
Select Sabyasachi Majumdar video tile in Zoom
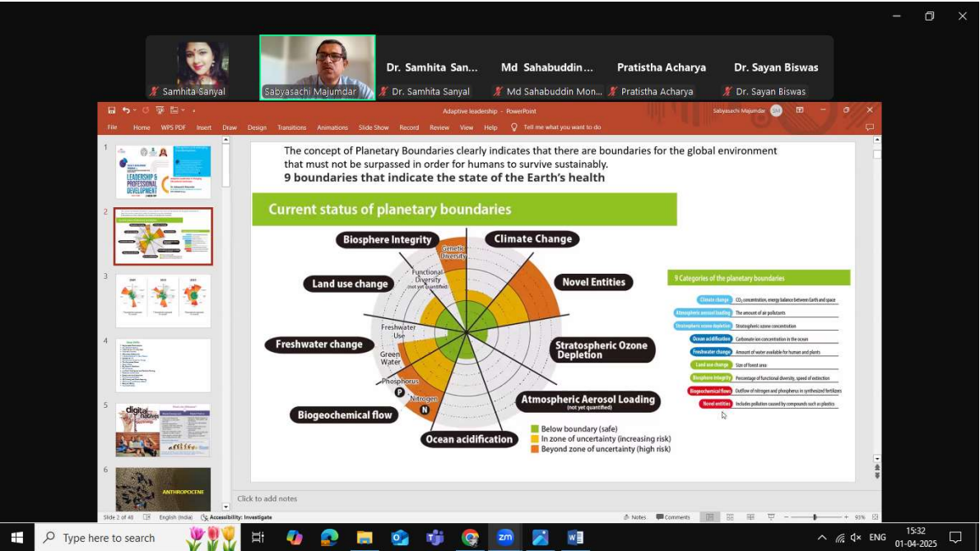point(318,67)
